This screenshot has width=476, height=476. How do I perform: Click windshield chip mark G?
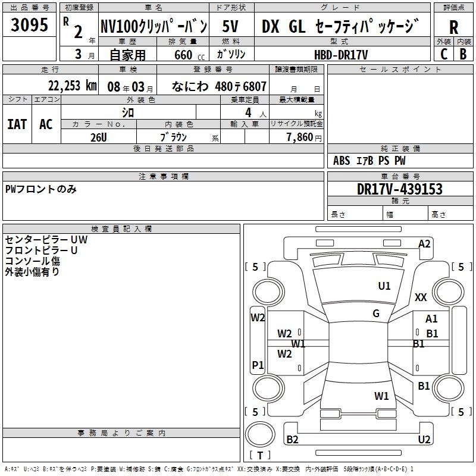click(x=376, y=314)
